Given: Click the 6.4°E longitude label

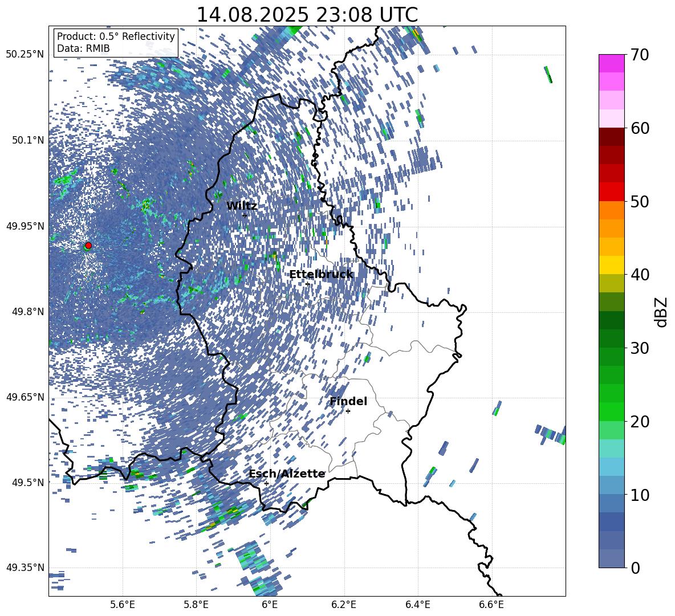Looking at the screenshot, I should pos(417,605).
